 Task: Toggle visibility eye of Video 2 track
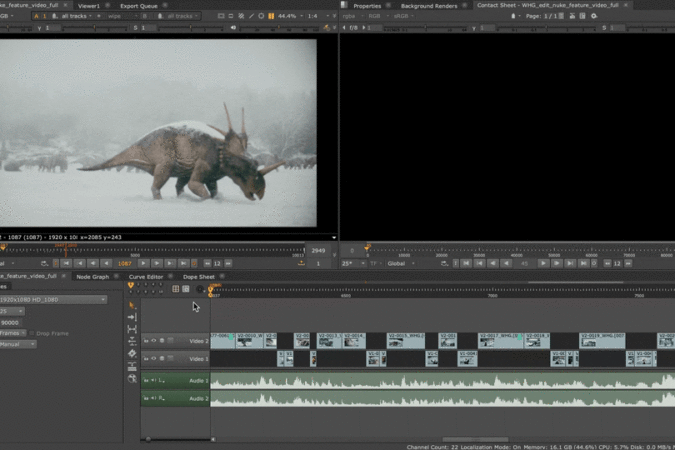(x=154, y=341)
